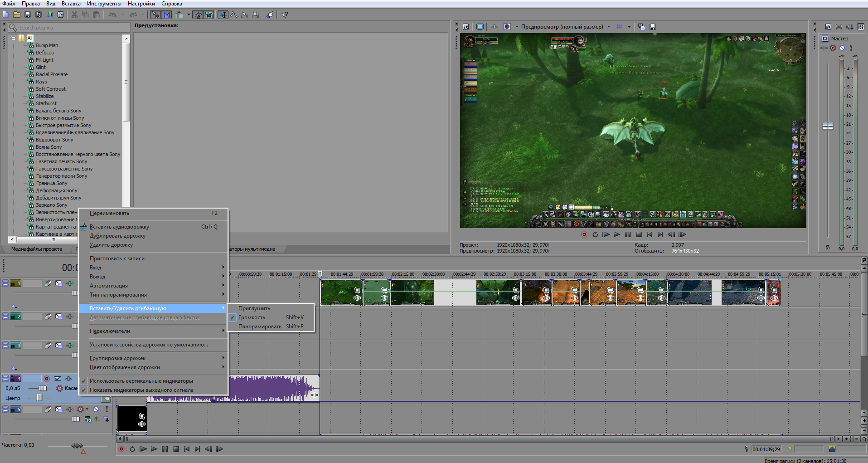This screenshot has width=868, height=463.
Task: Open the overlays grid dropdown arrow
Action: coord(629,27)
